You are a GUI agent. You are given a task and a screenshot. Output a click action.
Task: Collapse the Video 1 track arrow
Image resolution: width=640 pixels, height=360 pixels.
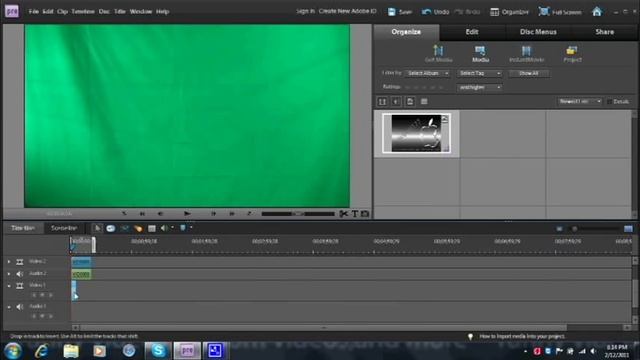click(9, 286)
